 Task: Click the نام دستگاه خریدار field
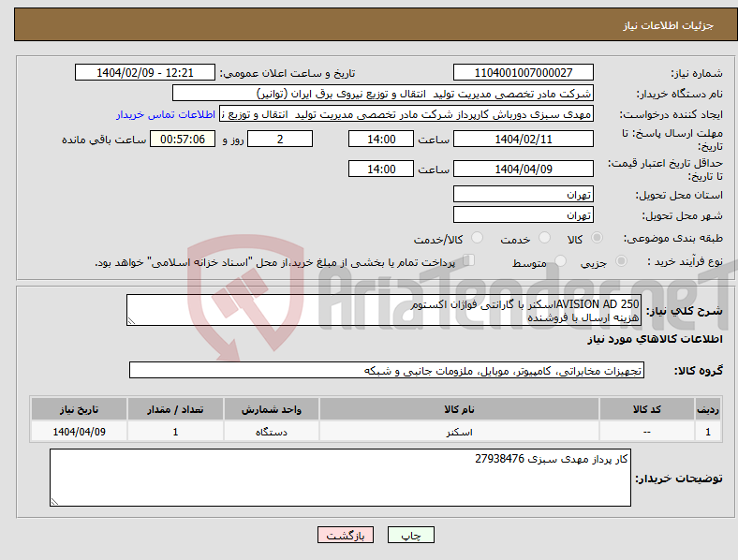point(383,93)
